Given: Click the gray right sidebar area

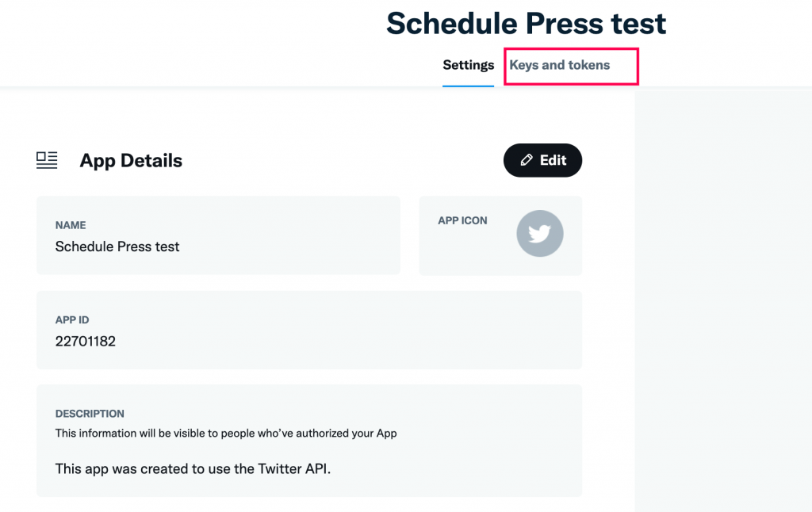Looking at the screenshot, I should [x=723, y=300].
